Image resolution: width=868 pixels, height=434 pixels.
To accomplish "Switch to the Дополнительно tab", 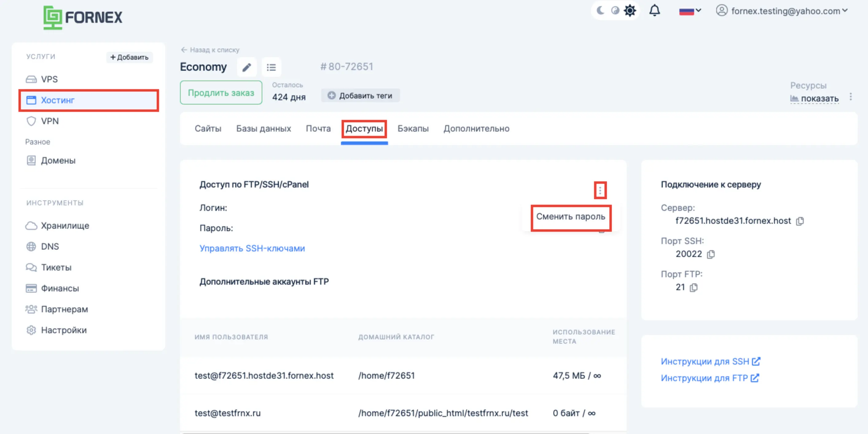I will (x=476, y=128).
